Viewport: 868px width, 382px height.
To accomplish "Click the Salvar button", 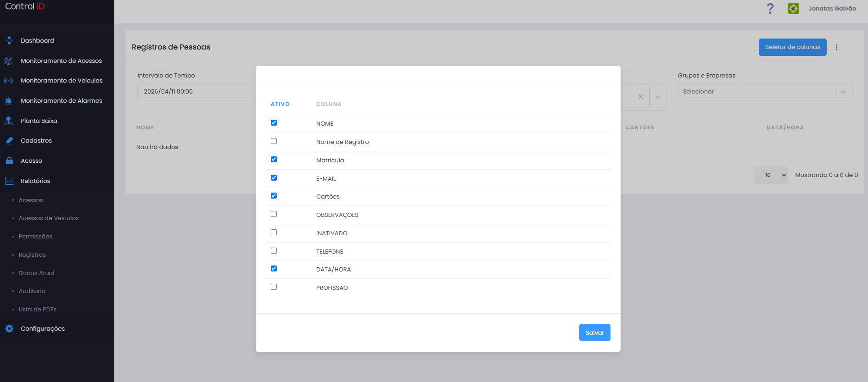I will (x=594, y=332).
